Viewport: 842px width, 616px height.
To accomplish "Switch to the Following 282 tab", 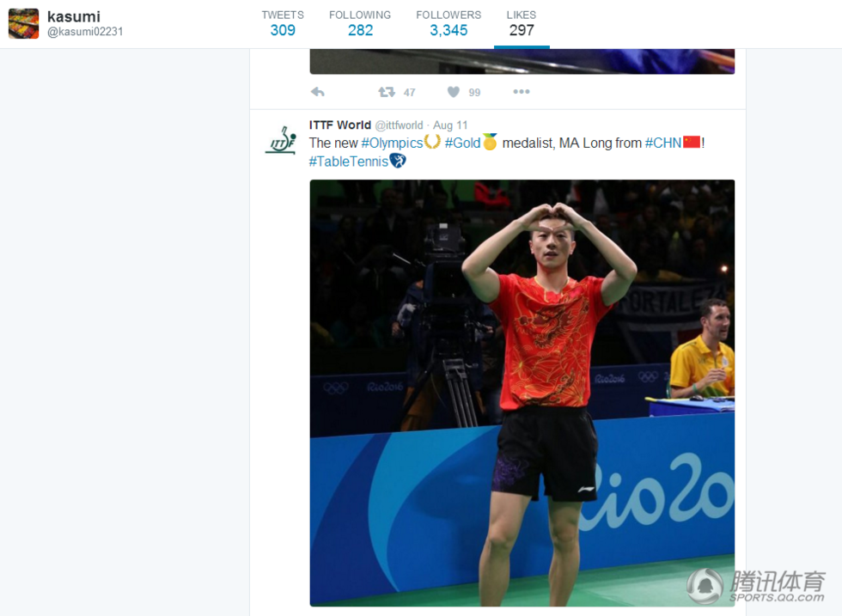I will tap(360, 24).
